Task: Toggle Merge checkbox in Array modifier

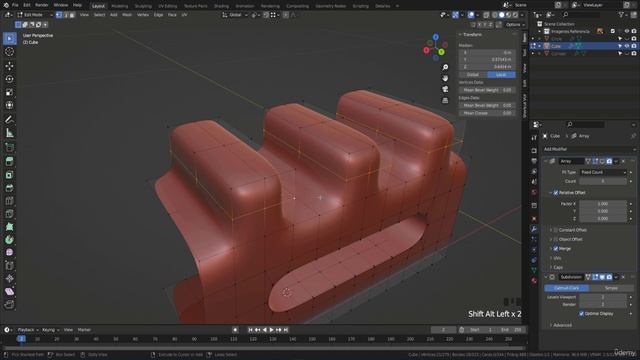Action: point(556,249)
